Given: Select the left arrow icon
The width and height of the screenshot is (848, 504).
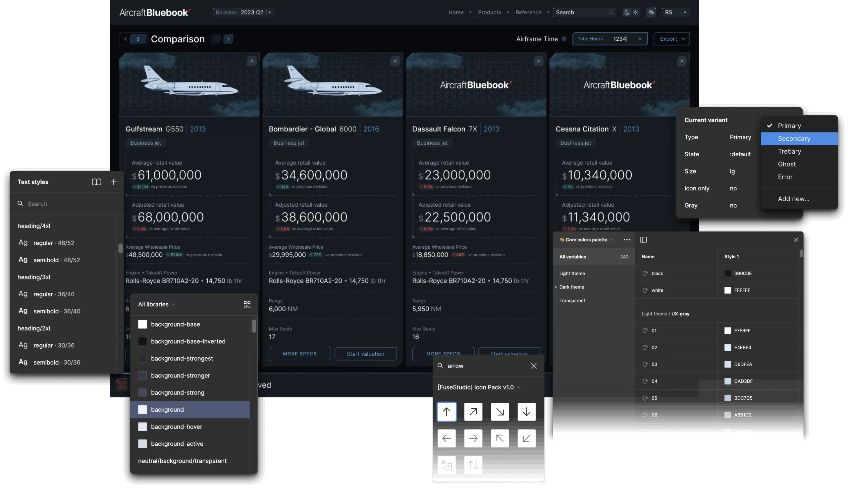Looking at the screenshot, I should click(447, 438).
